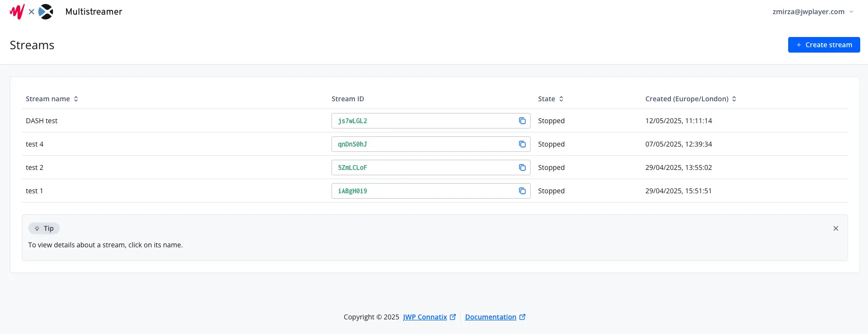Screen dimensions: 868x334
Task: Click Stopped state in test 2 row
Action: click(552, 167)
